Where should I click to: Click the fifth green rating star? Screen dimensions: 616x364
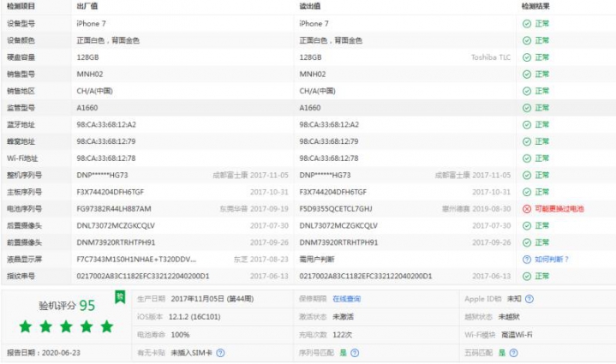pos(107,326)
